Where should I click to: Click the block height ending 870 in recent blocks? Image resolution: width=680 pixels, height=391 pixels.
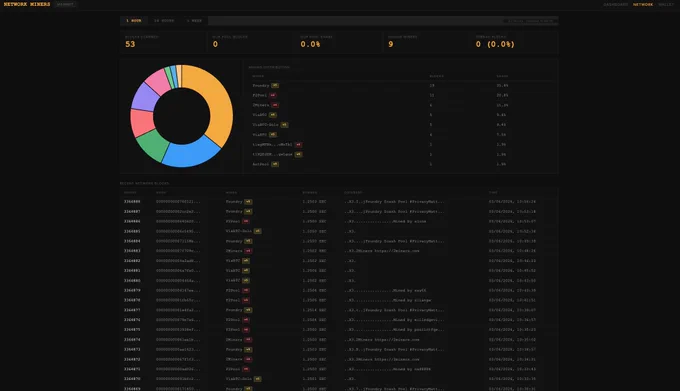132,379
